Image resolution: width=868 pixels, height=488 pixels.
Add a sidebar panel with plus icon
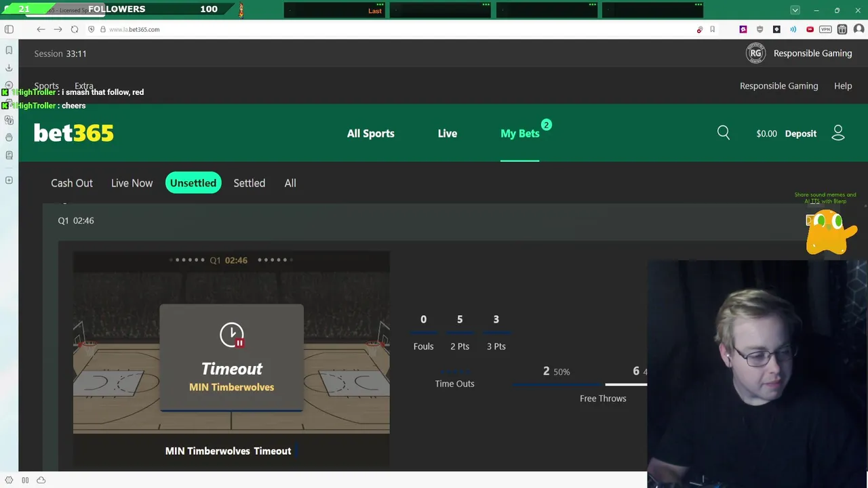tap(9, 180)
